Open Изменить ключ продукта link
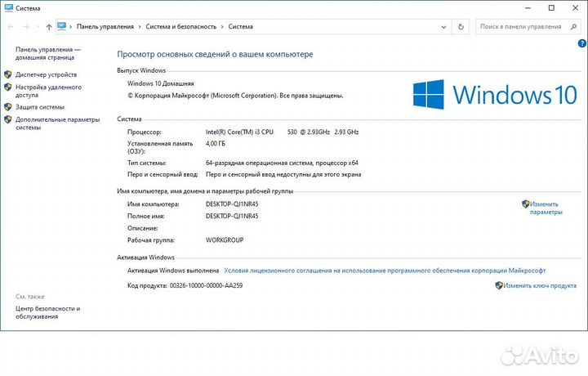588x376 pixels. (x=540, y=286)
